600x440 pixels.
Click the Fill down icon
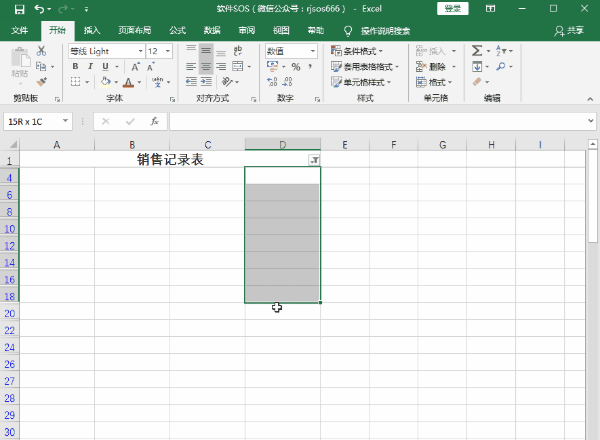[477, 67]
